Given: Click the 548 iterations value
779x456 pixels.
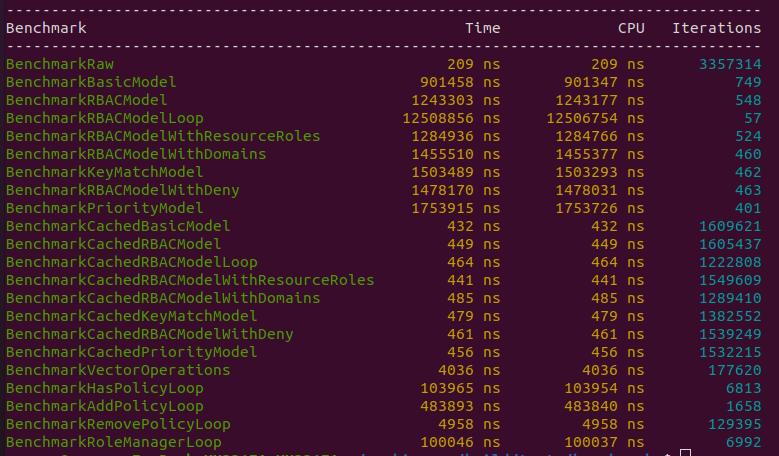Looking at the screenshot, I should point(748,100).
